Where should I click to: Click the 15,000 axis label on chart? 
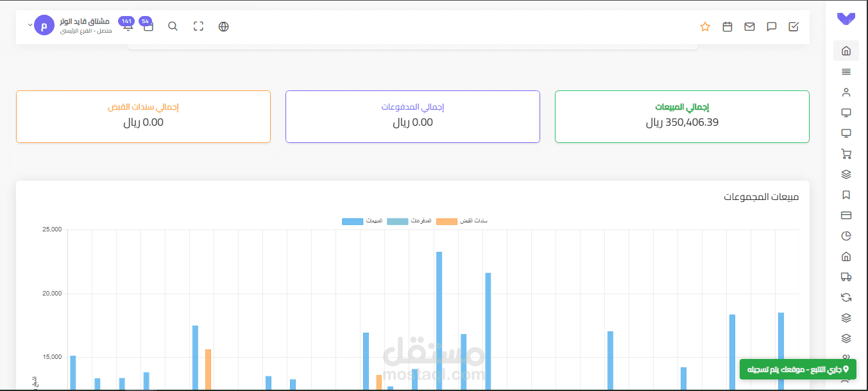pos(51,357)
